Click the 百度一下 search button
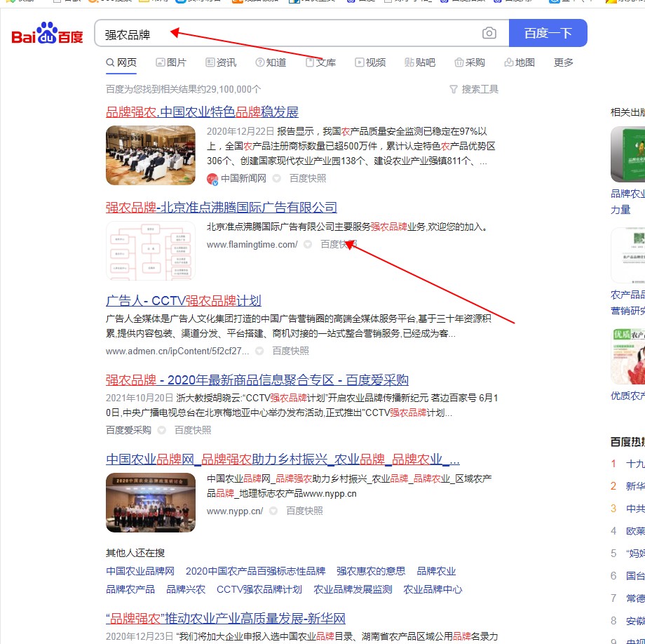645x644 pixels. tap(548, 33)
